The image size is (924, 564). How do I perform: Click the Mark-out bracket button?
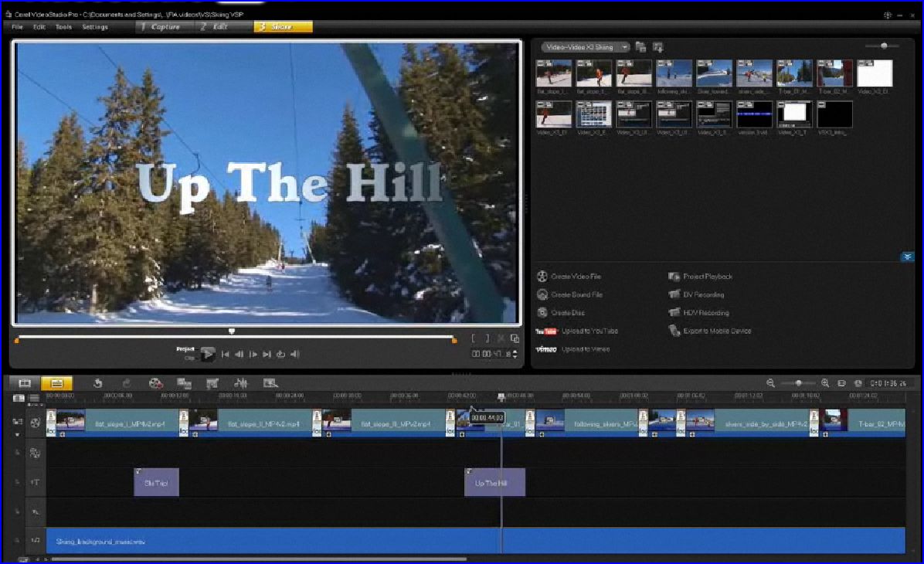[487, 338]
